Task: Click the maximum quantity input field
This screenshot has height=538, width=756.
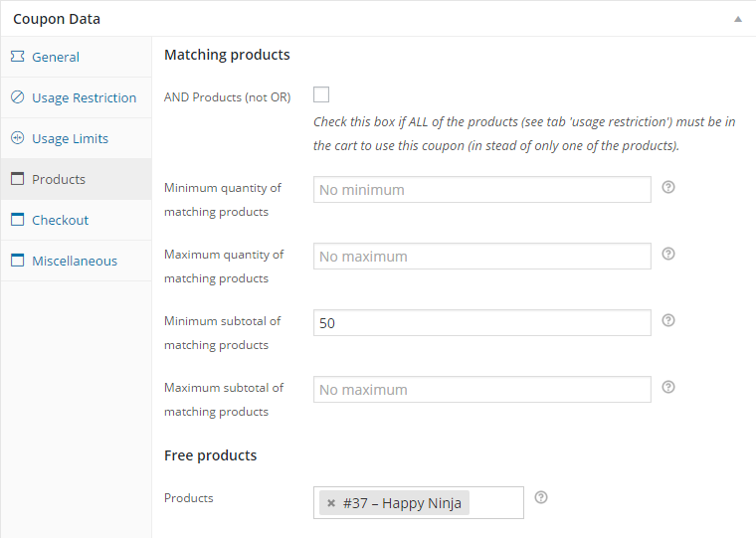Action: pos(481,257)
